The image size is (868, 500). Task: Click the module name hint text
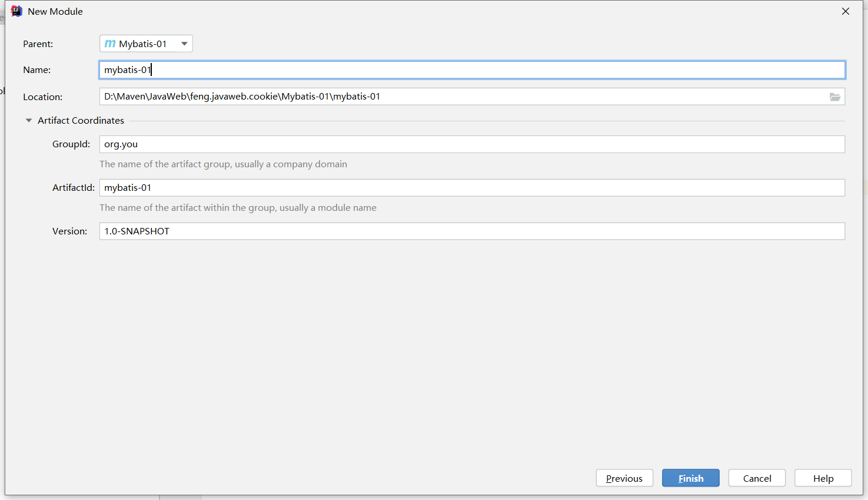238,208
